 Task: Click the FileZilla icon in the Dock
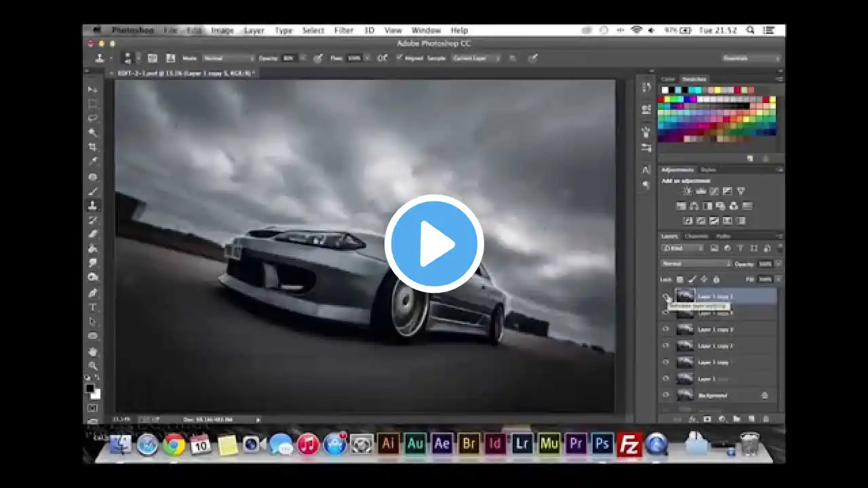point(629,444)
